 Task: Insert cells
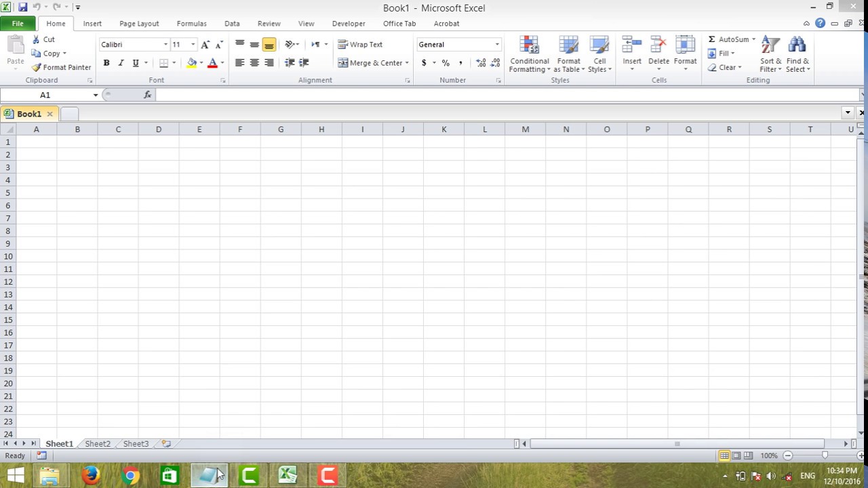coord(632,53)
